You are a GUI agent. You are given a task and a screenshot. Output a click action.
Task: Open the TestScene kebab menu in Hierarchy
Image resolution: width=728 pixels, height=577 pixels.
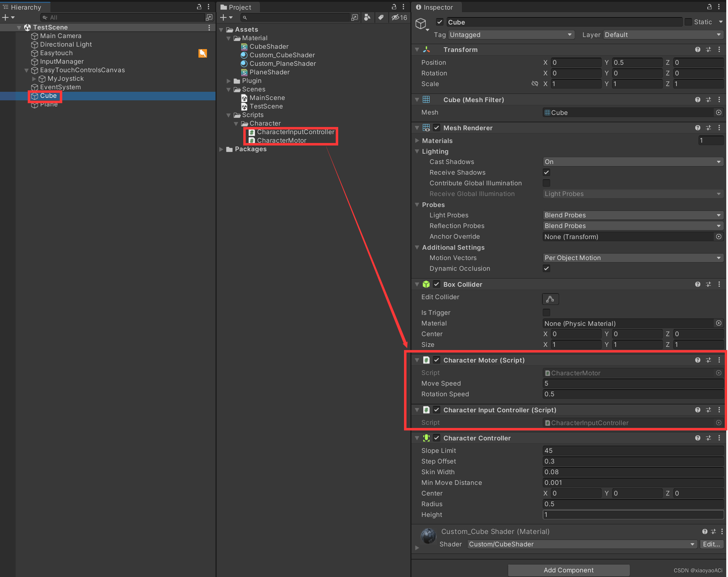(x=209, y=27)
